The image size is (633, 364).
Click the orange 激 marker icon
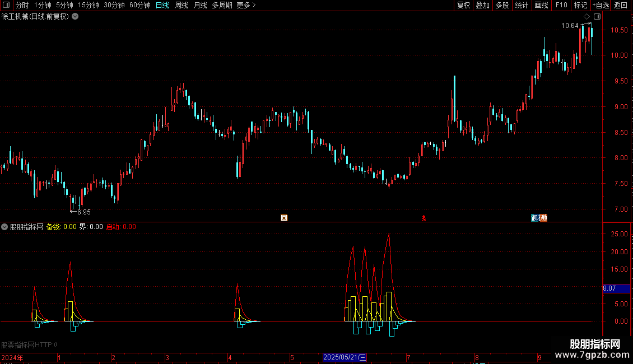[x=543, y=218]
